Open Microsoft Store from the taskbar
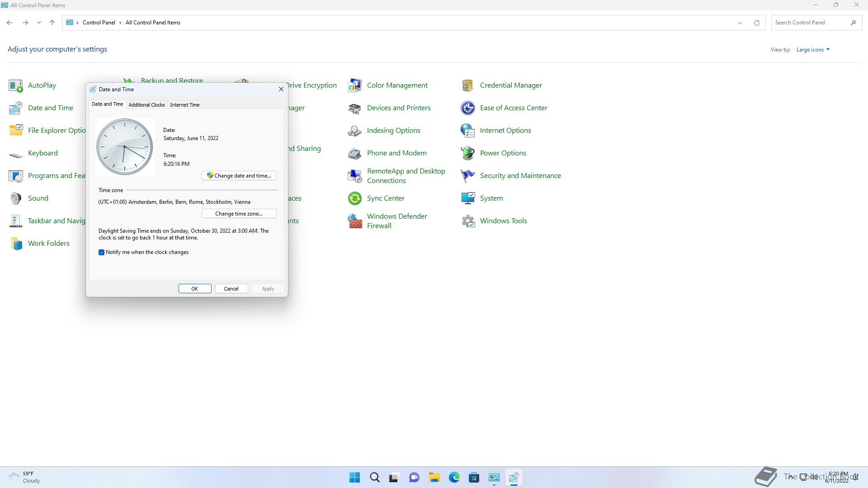 [x=474, y=477]
